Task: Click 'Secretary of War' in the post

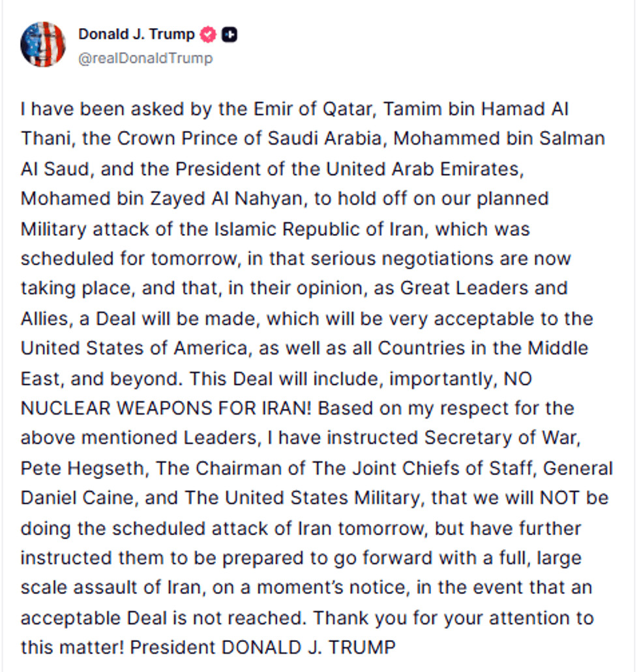Action: click(x=501, y=438)
